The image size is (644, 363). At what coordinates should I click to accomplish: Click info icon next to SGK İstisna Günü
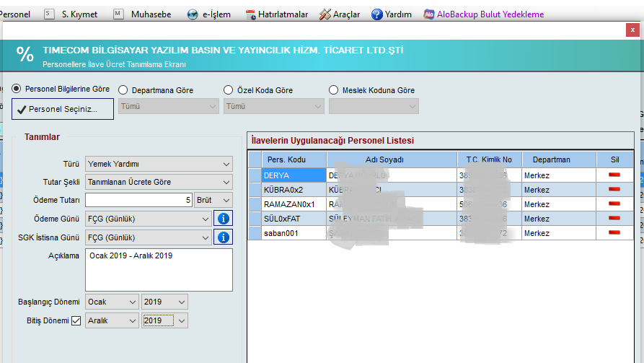pyautogui.click(x=223, y=237)
